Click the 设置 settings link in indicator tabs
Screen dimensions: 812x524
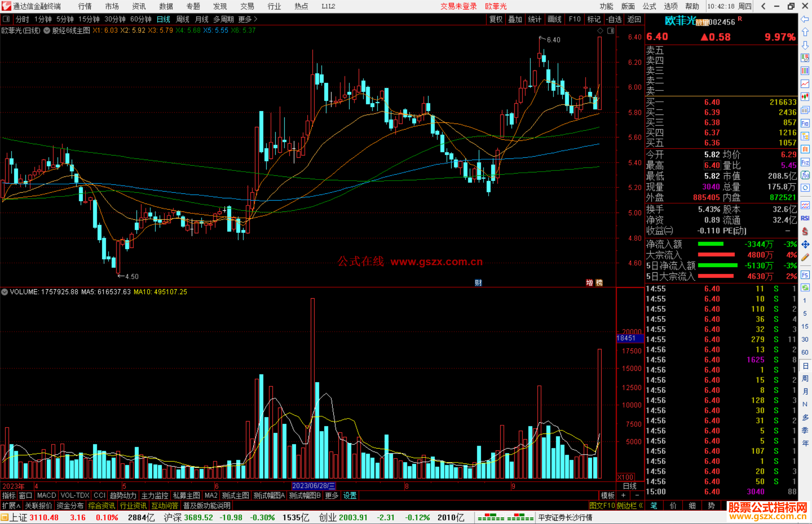pyautogui.click(x=350, y=496)
